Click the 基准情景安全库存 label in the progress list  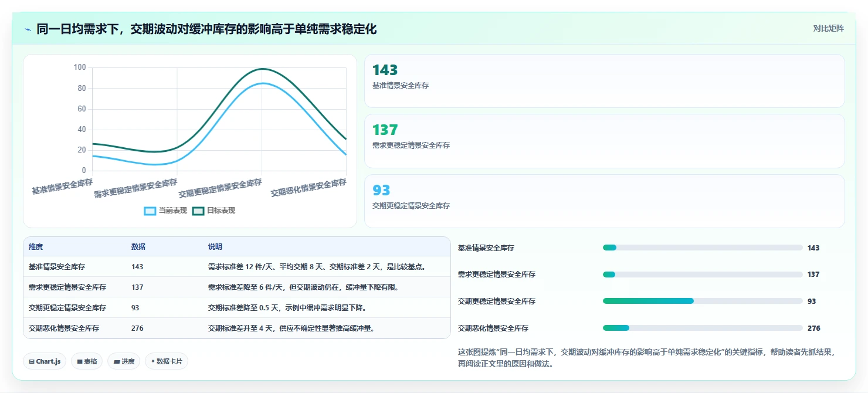[486, 248]
